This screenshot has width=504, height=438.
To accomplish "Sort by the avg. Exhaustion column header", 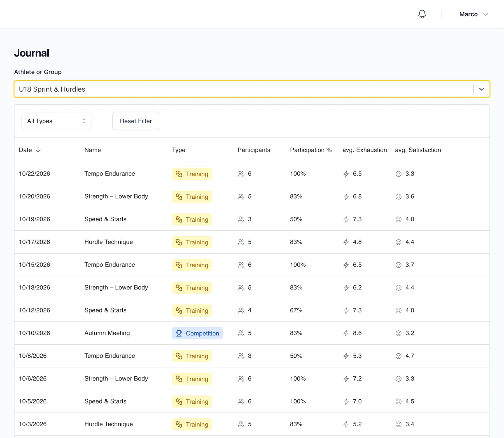I will click(365, 150).
